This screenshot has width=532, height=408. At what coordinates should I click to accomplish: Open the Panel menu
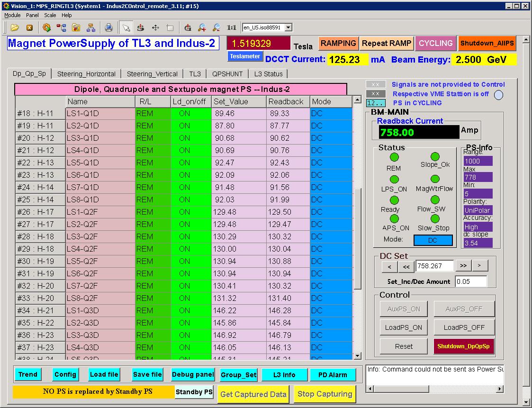(x=32, y=15)
